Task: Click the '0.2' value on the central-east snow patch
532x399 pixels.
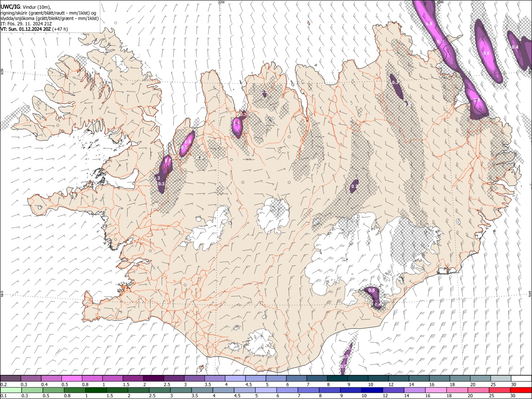Action: pos(354,187)
